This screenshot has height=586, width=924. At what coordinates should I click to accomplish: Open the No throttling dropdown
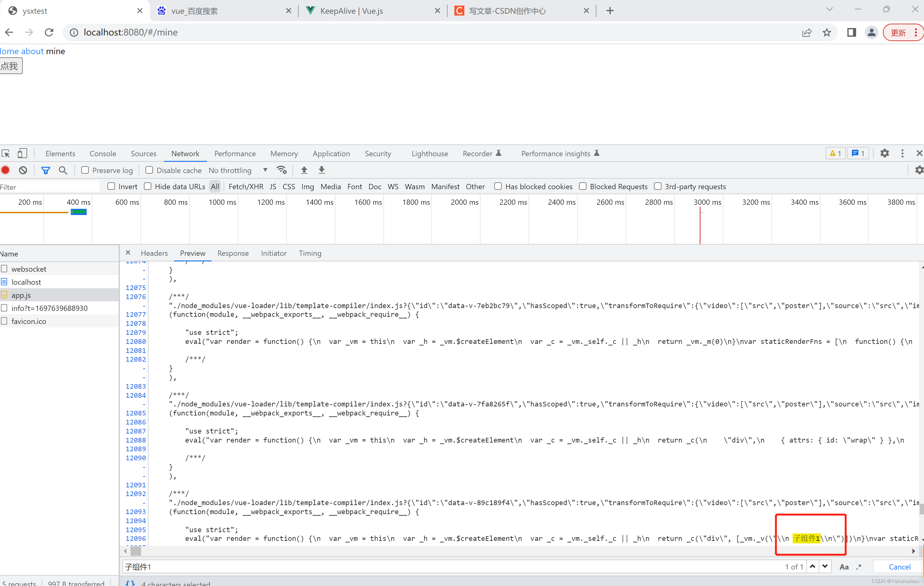click(238, 170)
